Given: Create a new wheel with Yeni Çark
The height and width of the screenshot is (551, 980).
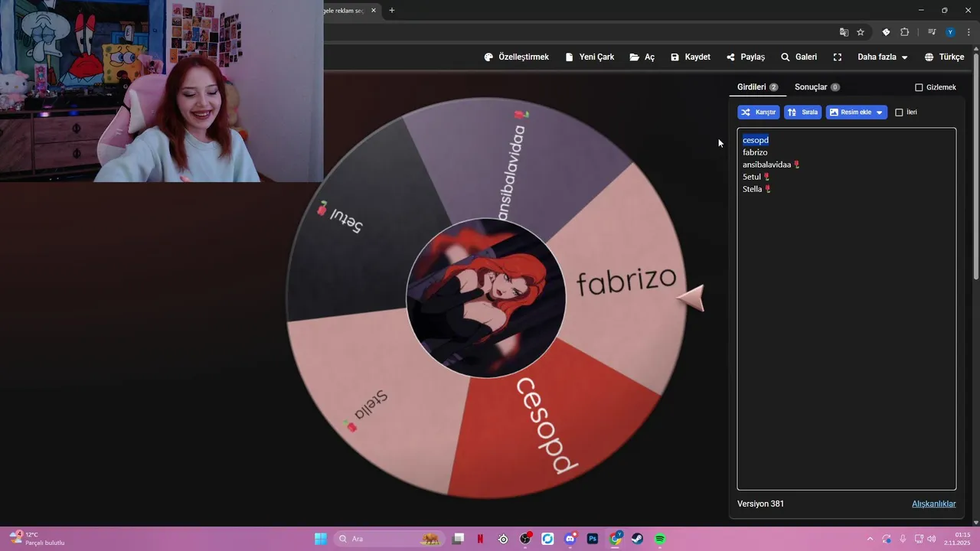Looking at the screenshot, I should point(590,57).
